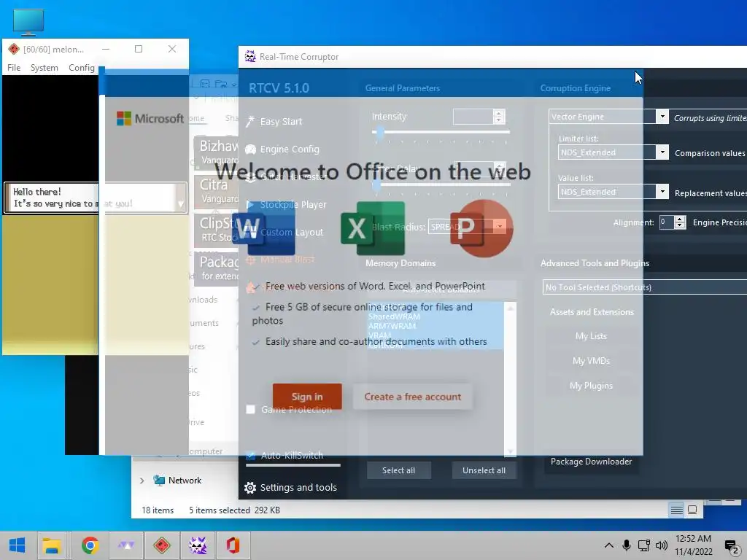Image resolution: width=747 pixels, height=560 pixels.
Task: Open the Windows Start menu
Action: pos(18,545)
